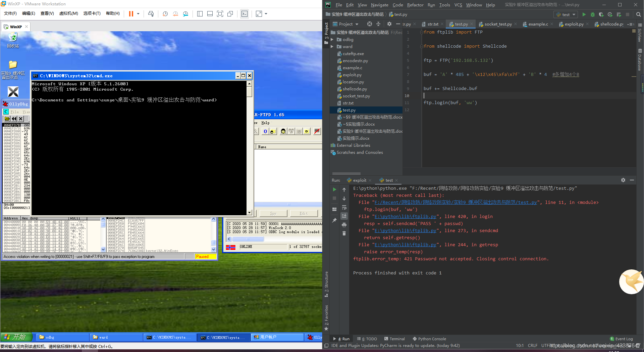Click the cmd window vertical scrollbar
The image size is (644, 352).
(x=249, y=148)
